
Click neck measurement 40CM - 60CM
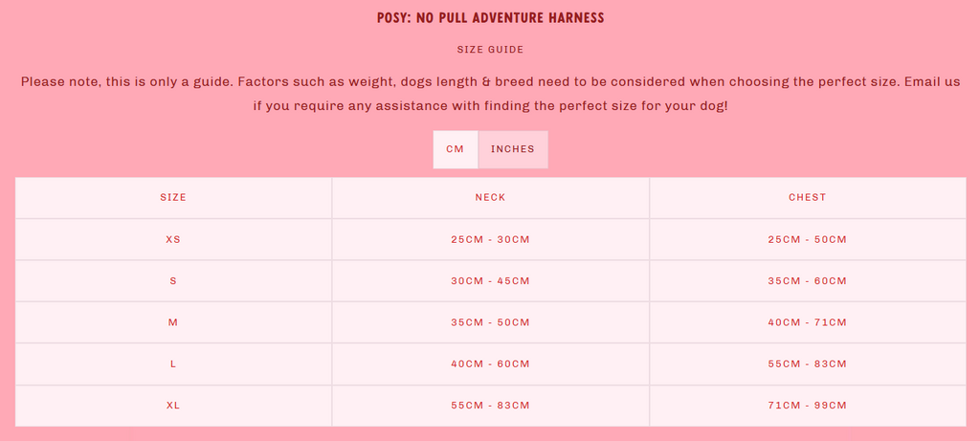point(491,364)
